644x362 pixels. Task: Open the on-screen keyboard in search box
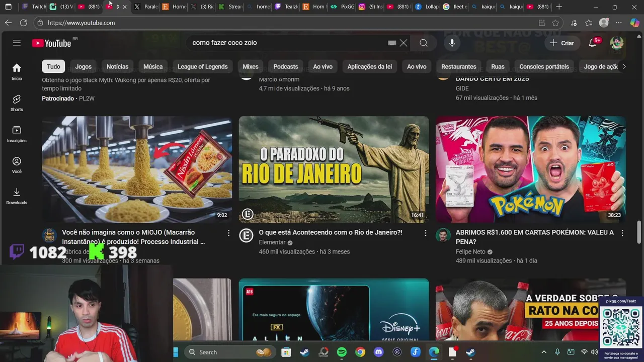click(x=392, y=43)
